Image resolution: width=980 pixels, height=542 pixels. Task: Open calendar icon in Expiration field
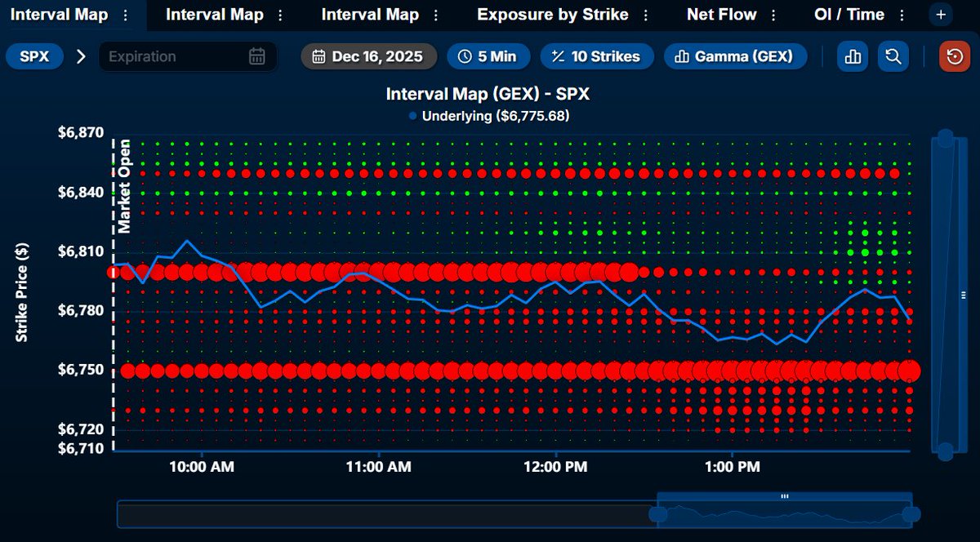256,56
